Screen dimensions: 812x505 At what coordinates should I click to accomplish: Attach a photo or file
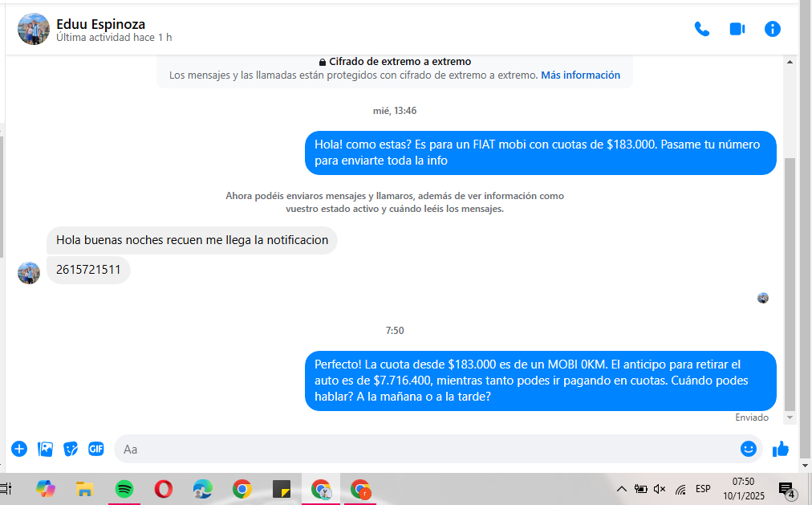point(45,449)
